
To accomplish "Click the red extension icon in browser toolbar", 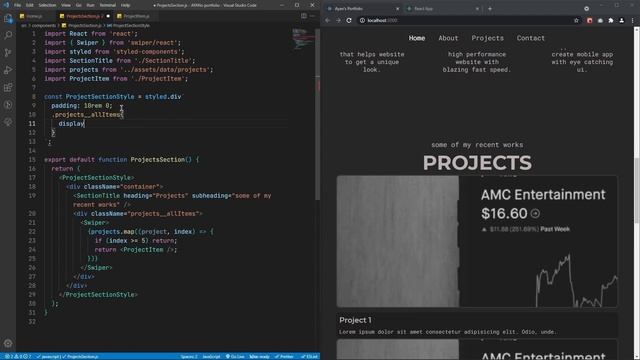I will click(589, 20).
